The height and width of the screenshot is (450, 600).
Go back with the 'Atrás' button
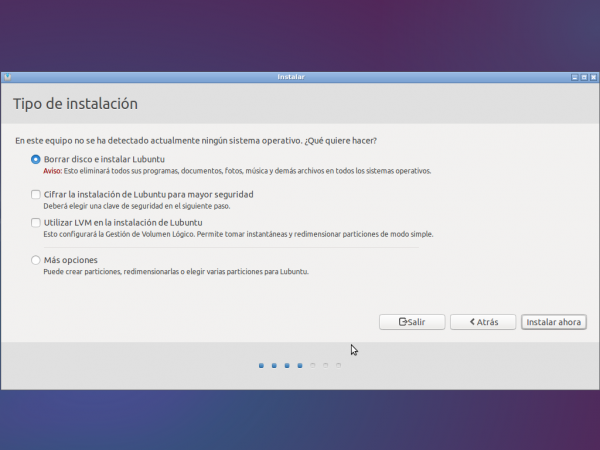[x=483, y=322]
